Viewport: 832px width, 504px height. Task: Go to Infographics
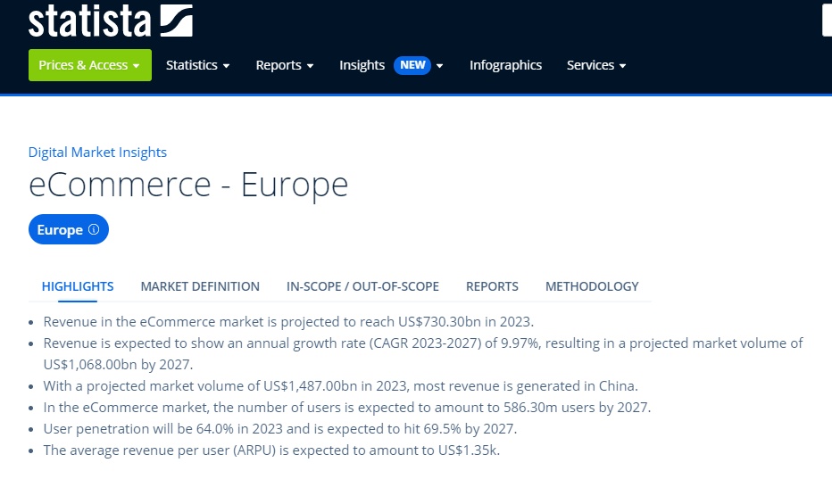(505, 65)
